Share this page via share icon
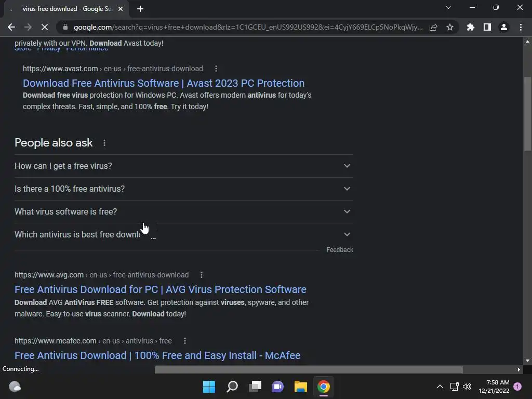This screenshot has width=532, height=399. [x=433, y=27]
